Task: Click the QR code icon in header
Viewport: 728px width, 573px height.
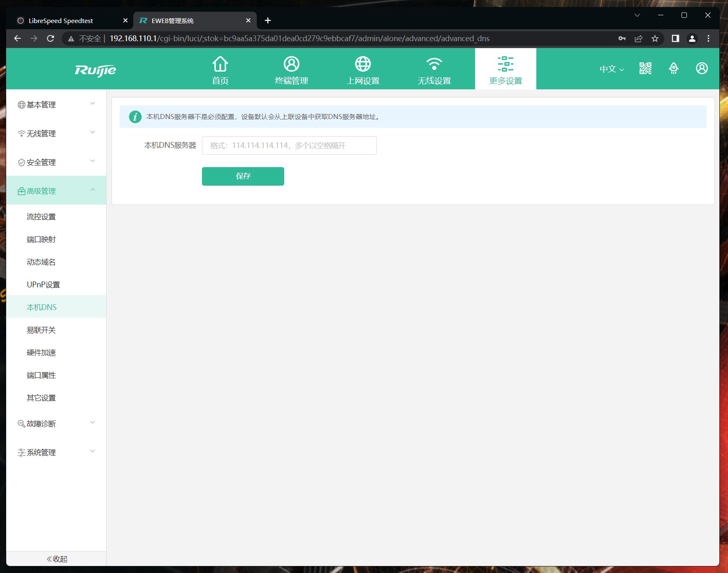Action: pyautogui.click(x=645, y=68)
